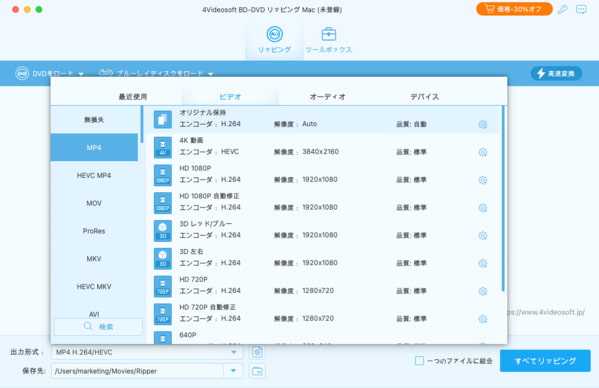Select the 1280x720 resolution of HD 720P
Image resolution: width=599 pixels, height=388 pixels.
point(318,291)
